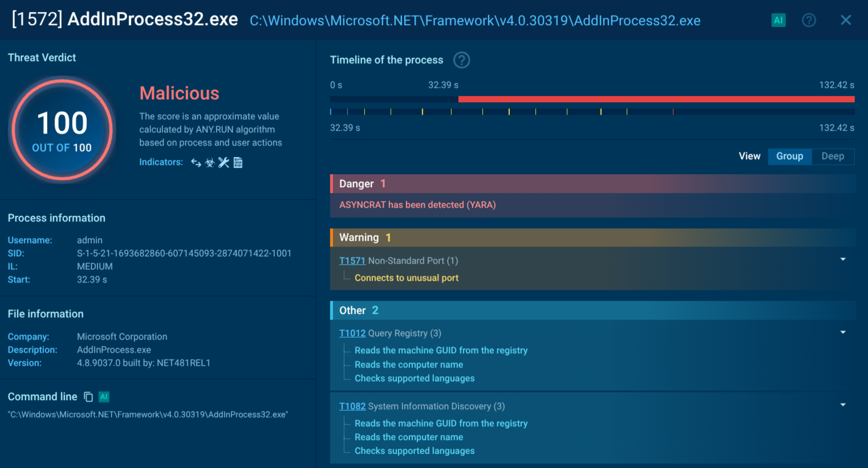
Task: Open the T1571 technique link
Action: 352,260
